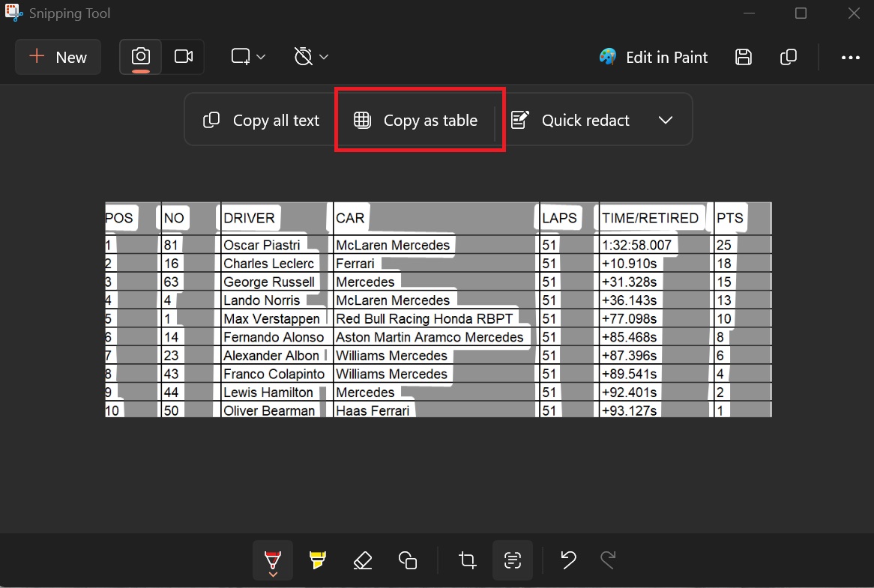The height and width of the screenshot is (588, 874).
Task: Choose Quick redact from the text bar
Action: click(570, 119)
